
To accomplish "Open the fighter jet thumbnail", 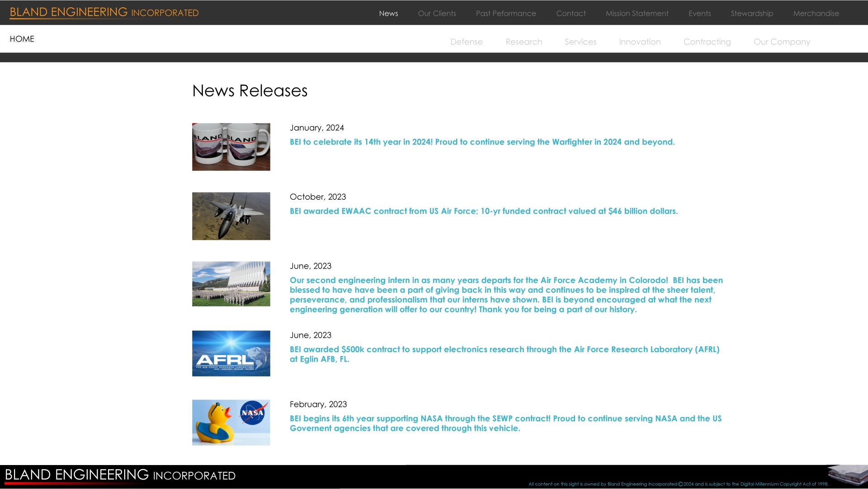I will click(231, 216).
